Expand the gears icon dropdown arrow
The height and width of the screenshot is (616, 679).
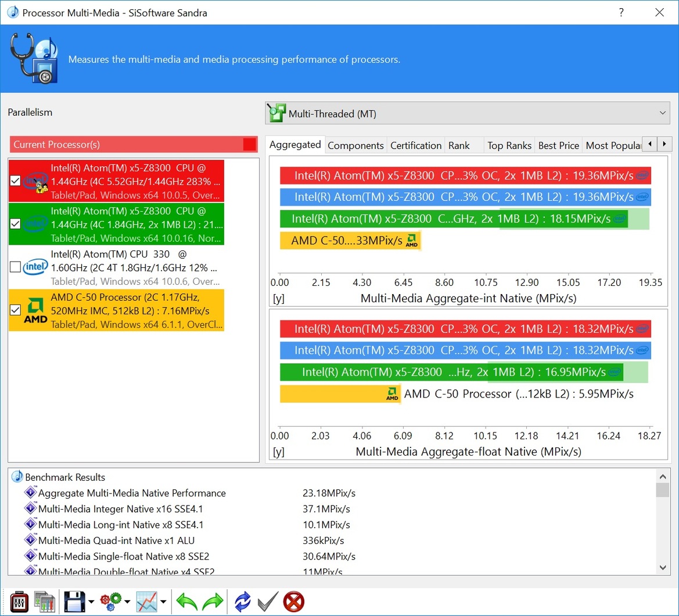pos(127,601)
